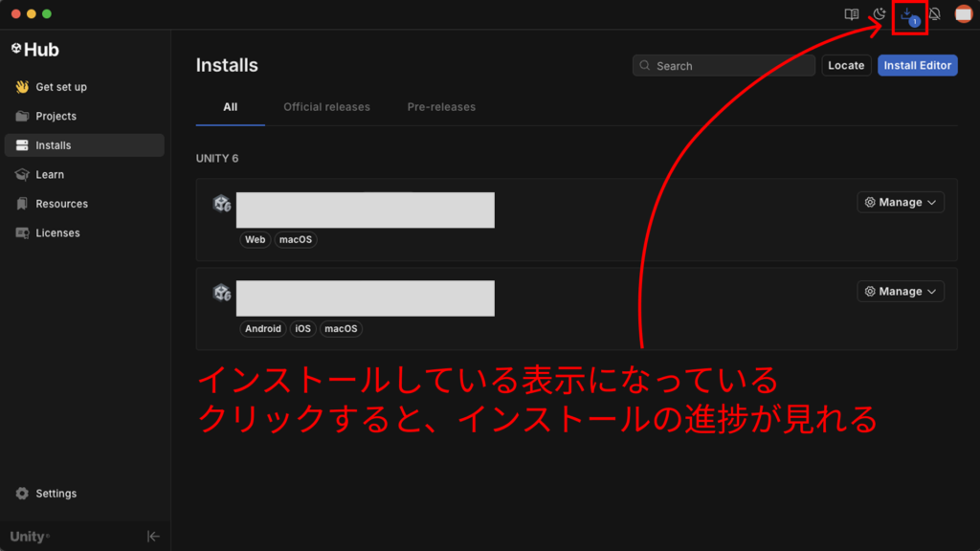980x551 pixels.
Task: Select the All installs tab
Action: [230, 107]
